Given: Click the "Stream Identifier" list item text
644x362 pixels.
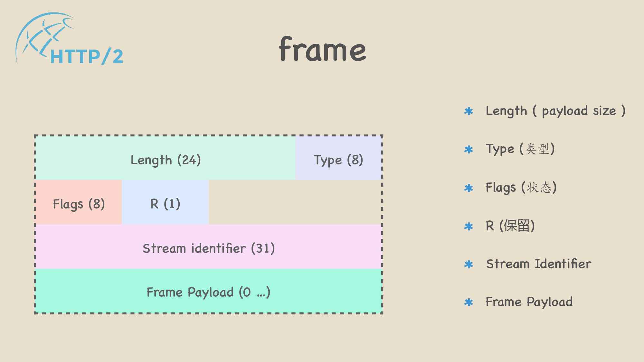Looking at the screenshot, I should pos(539,264).
